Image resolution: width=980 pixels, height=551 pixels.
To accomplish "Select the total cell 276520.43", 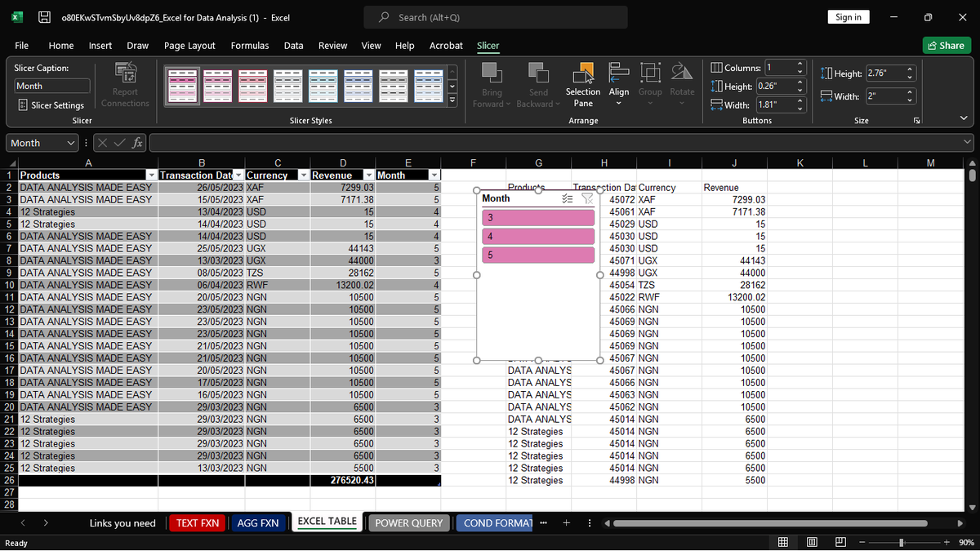I will [x=342, y=481].
